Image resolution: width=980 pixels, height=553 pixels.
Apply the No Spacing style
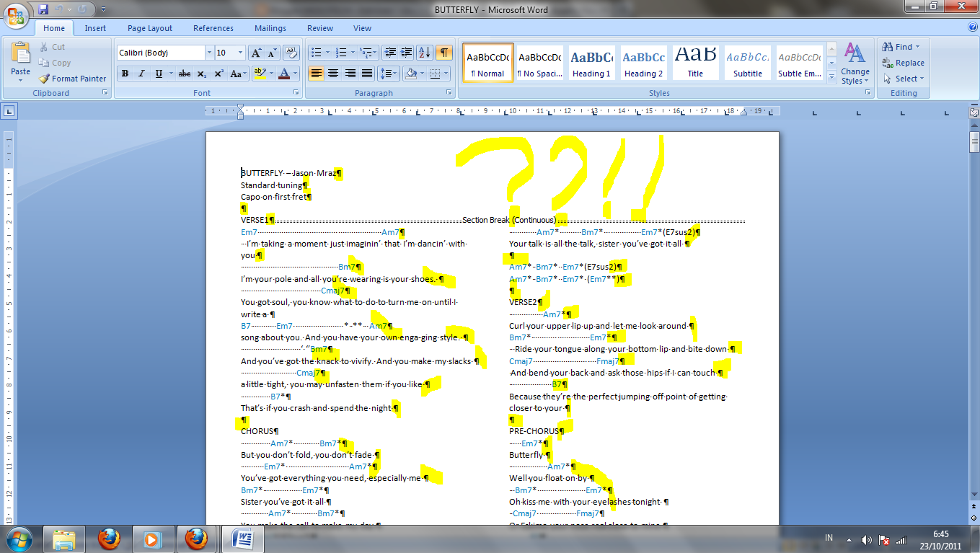539,63
